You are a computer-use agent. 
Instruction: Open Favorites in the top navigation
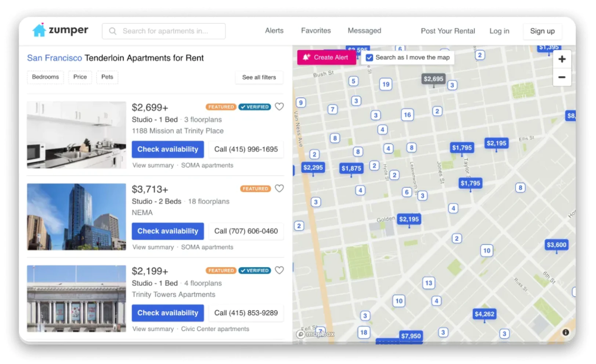[316, 31]
